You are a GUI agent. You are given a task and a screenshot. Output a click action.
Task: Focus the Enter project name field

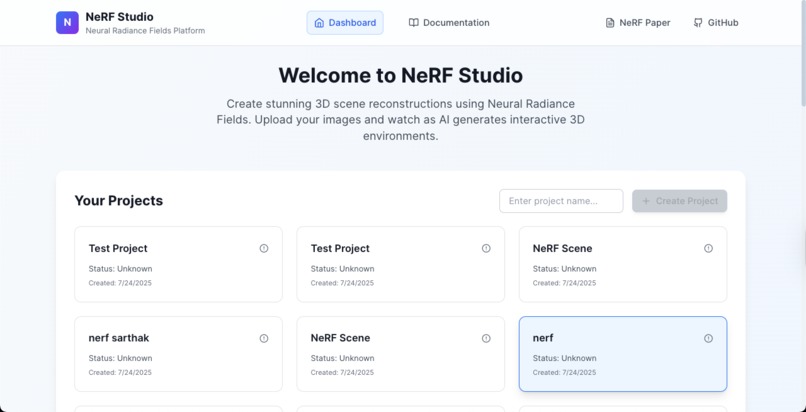coord(561,201)
